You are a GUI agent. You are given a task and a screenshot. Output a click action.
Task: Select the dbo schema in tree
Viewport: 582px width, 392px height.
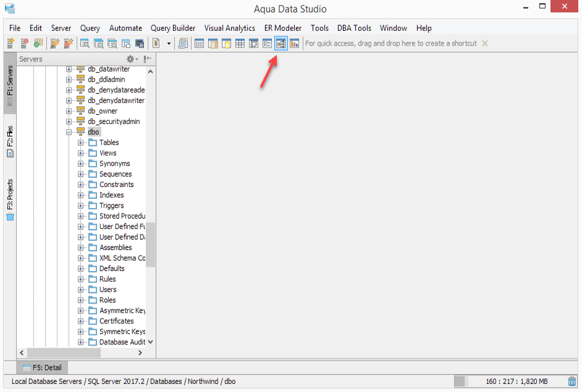tap(93, 132)
